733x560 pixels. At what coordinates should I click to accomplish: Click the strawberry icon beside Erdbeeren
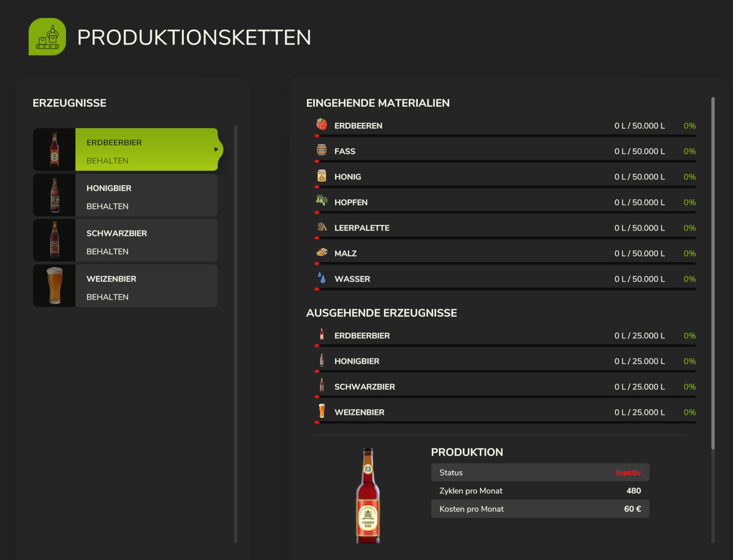click(x=321, y=124)
